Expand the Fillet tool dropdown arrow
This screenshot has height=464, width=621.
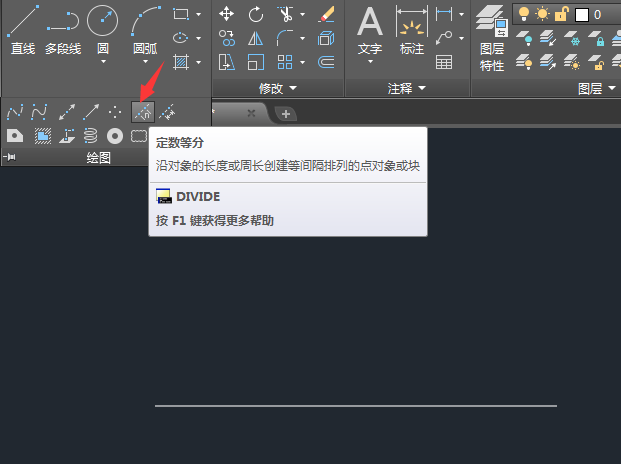coord(303,38)
